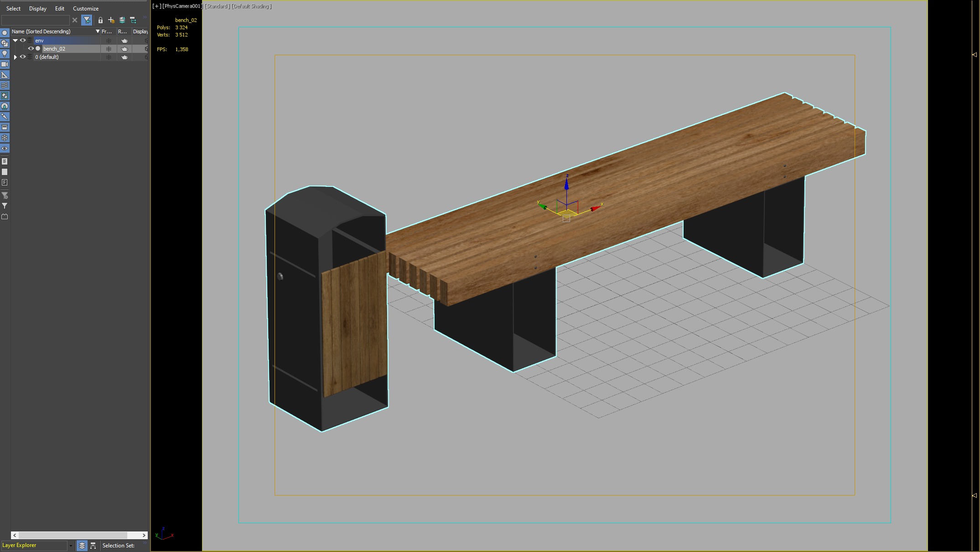This screenshot has width=980, height=552.
Task: Toggle freeze on env layer
Action: 109,41
